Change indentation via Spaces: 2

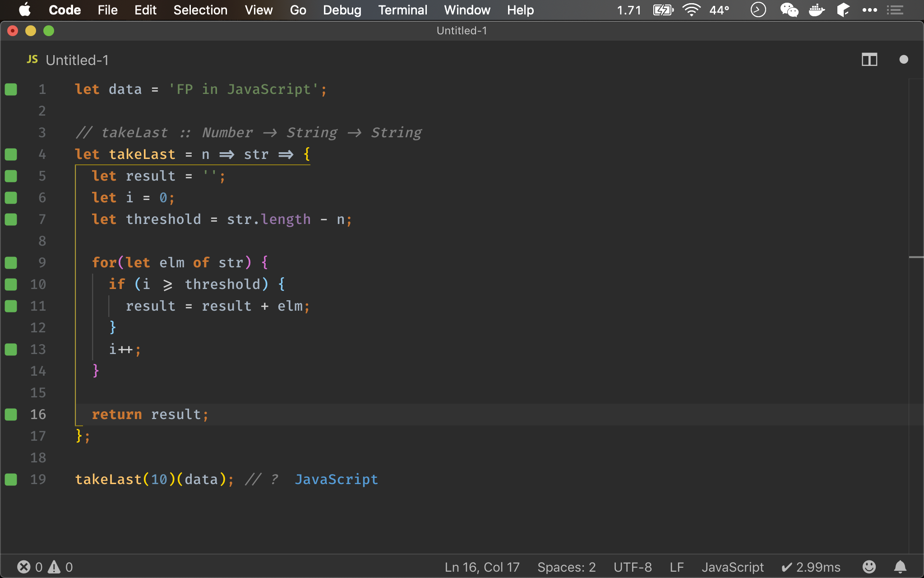[x=566, y=567]
